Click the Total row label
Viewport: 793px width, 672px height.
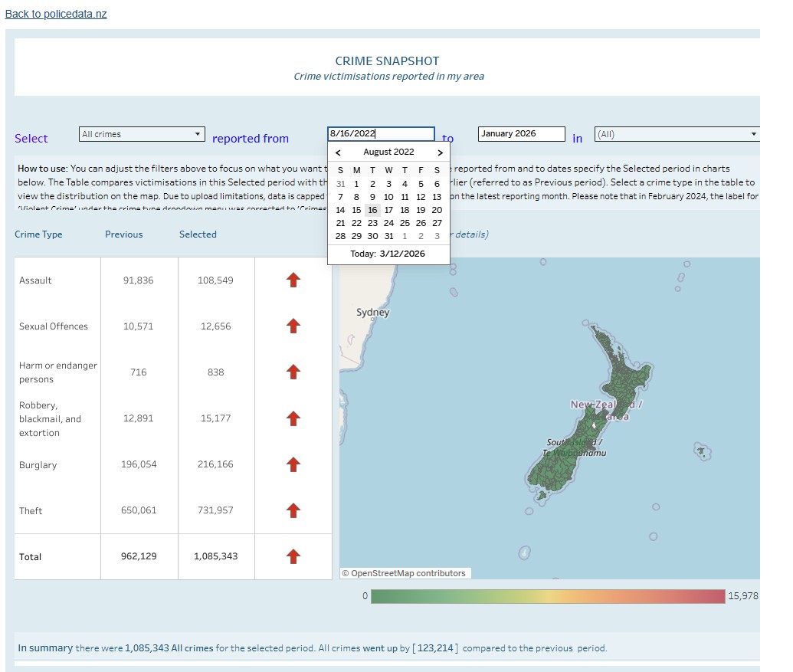[30, 557]
